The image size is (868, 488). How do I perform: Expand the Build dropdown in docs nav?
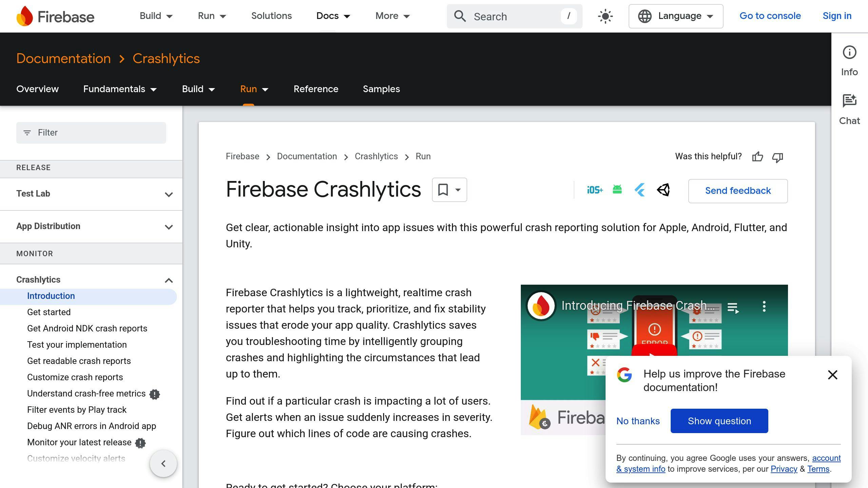[x=198, y=89]
